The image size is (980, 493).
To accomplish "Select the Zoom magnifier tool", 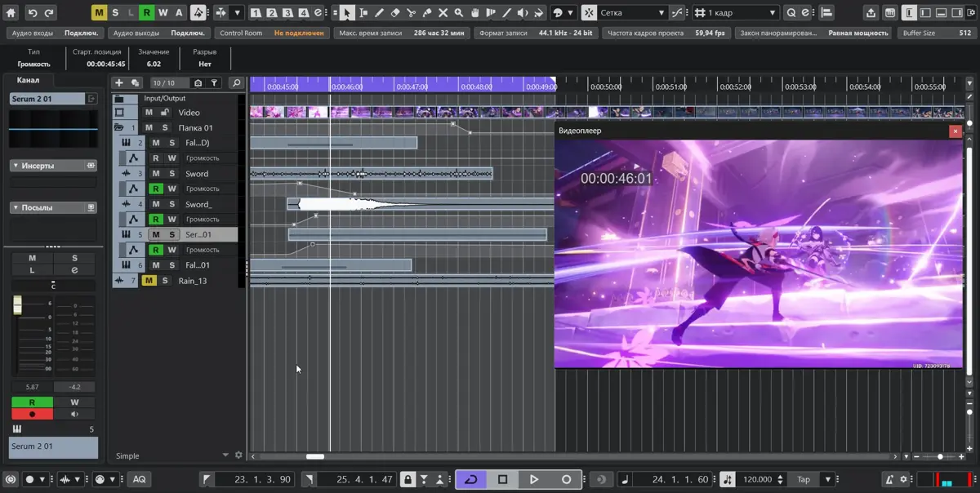I will [x=459, y=13].
